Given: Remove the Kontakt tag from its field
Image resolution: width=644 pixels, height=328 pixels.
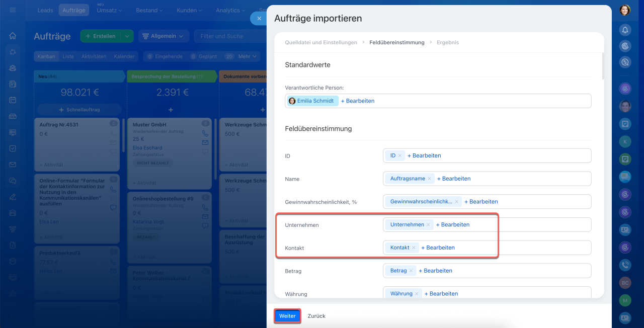Looking at the screenshot, I should [414, 248].
